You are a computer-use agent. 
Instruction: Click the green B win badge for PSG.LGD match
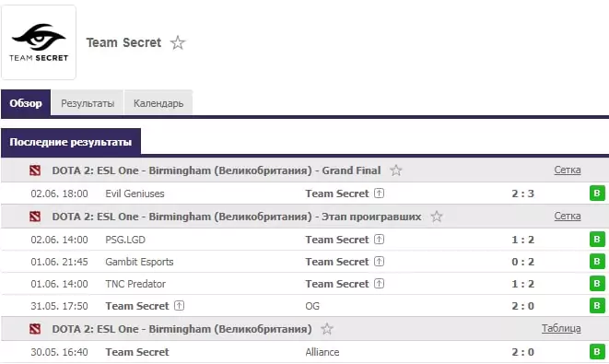coord(597,240)
